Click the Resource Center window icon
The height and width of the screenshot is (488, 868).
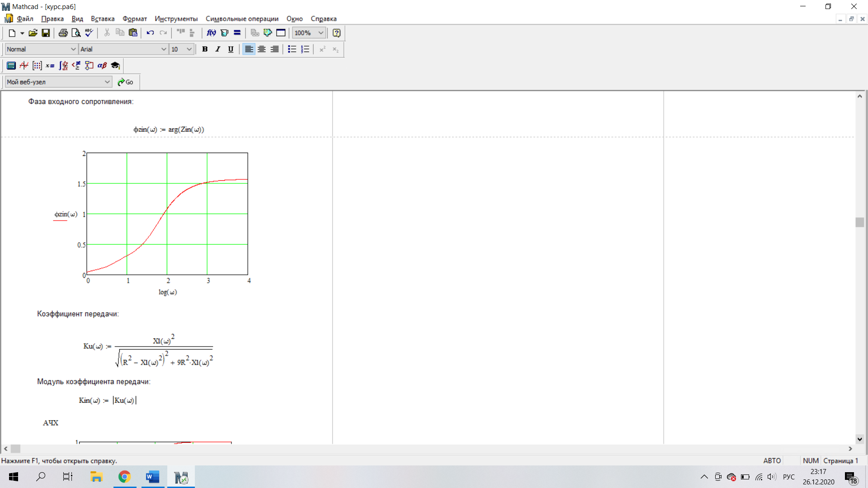click(281, 33)
